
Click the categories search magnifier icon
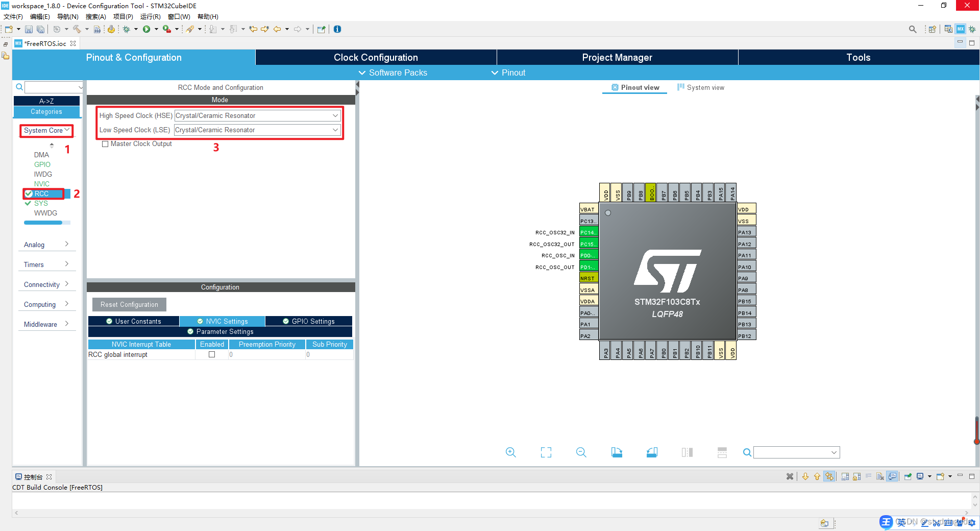(19, 87)
